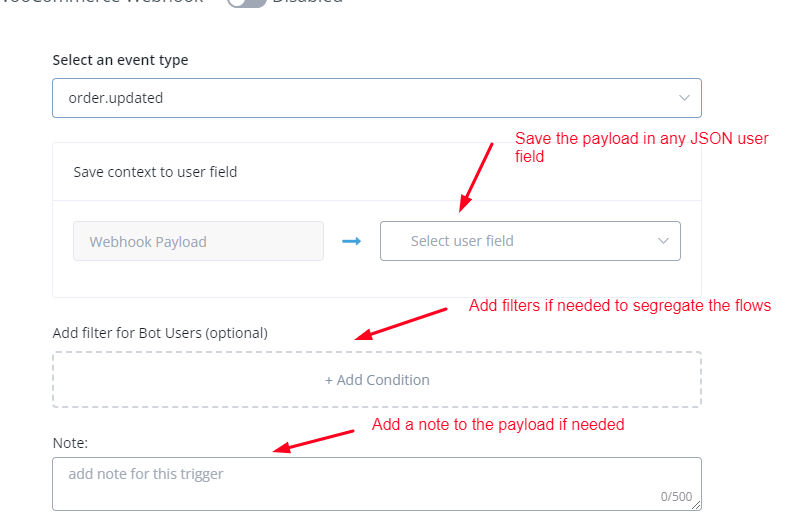Click the Webhook Payload field

pos(198,241)
